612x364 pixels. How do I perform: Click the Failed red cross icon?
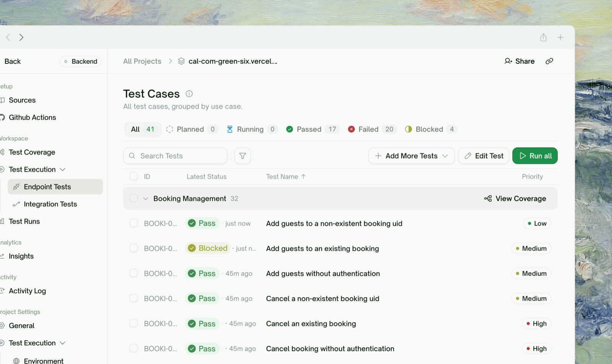[x=351, y=129]
